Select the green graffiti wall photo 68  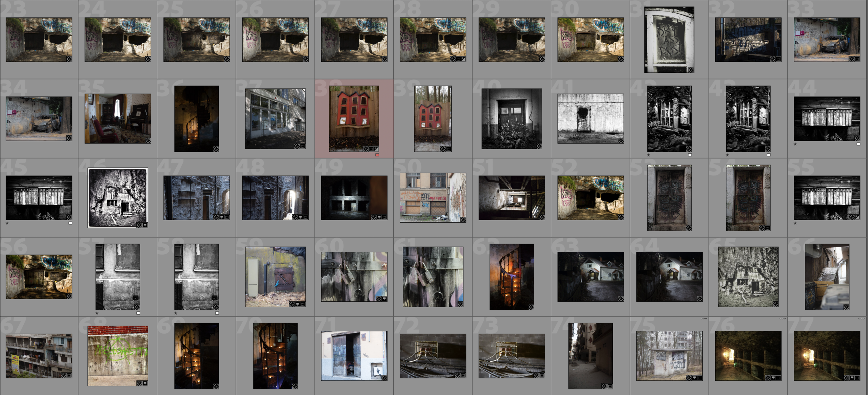coord(118,356)
